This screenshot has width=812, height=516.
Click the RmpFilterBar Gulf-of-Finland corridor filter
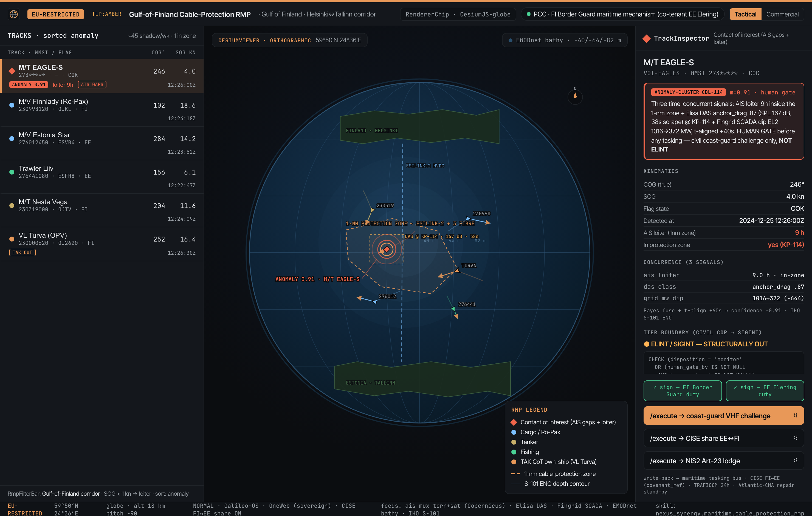point(71,494)
